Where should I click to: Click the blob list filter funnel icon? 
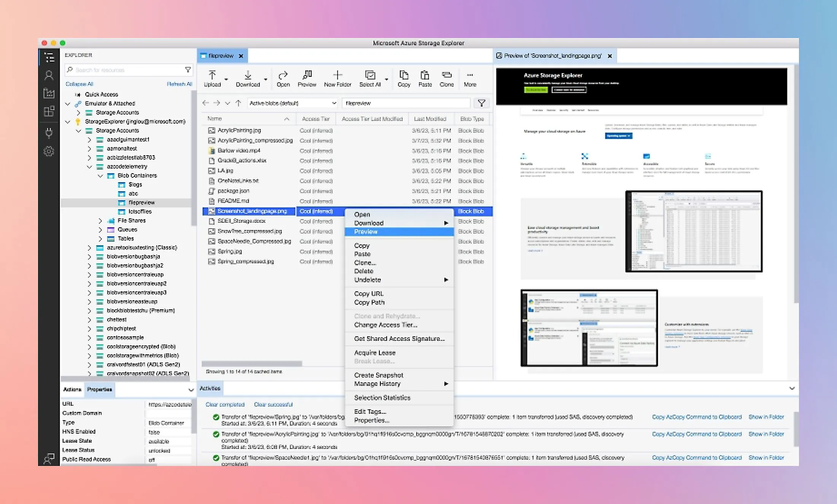click(x=481, y=103)
